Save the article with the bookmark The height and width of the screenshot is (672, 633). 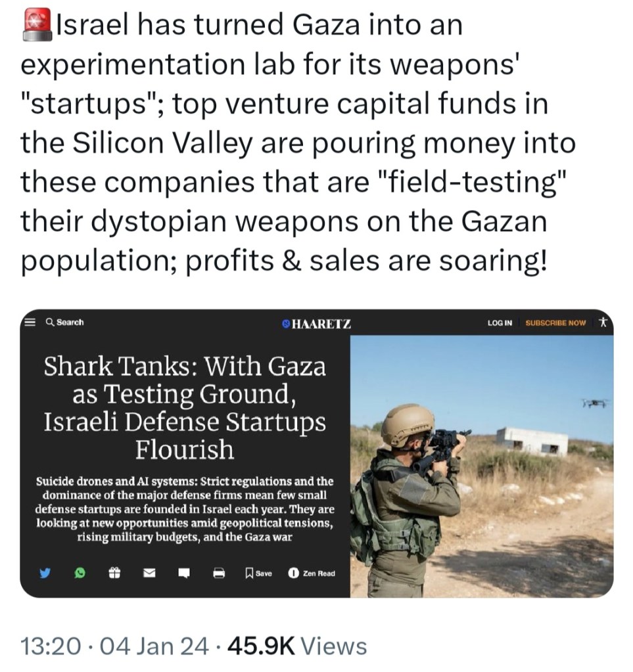pos(258,573)
